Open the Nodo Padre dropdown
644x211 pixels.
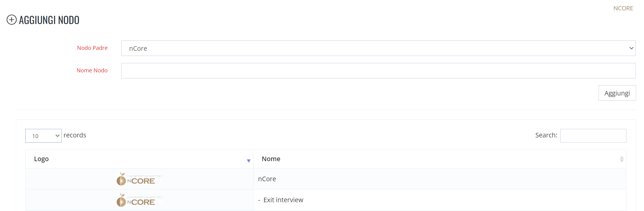pos(378,48)
